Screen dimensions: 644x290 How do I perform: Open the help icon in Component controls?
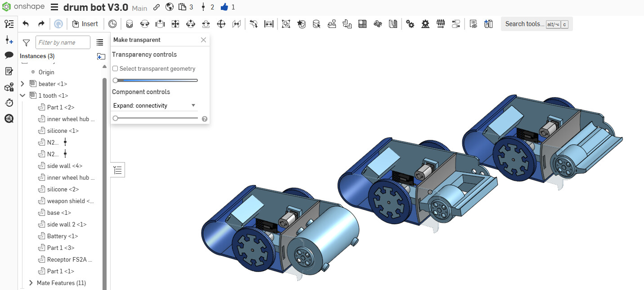[205, 119]
